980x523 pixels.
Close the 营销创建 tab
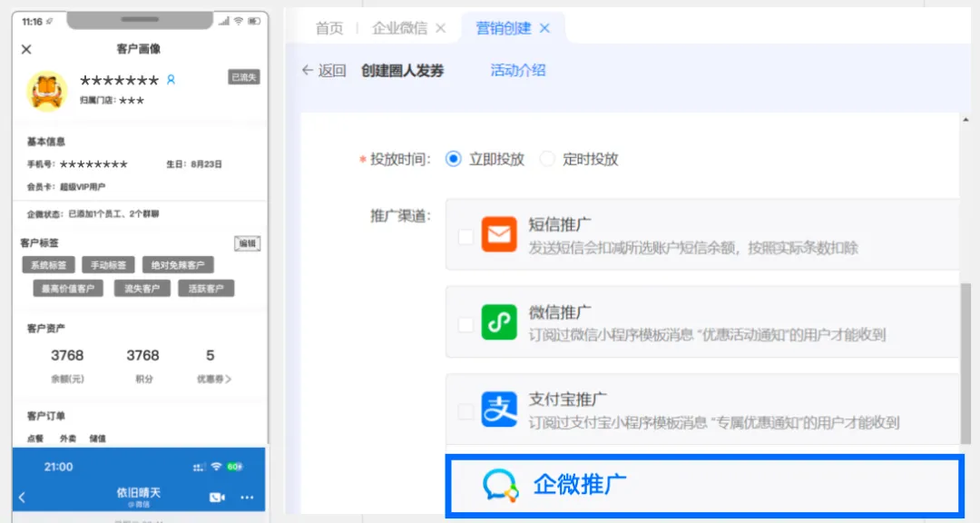[x=544, y=28]
